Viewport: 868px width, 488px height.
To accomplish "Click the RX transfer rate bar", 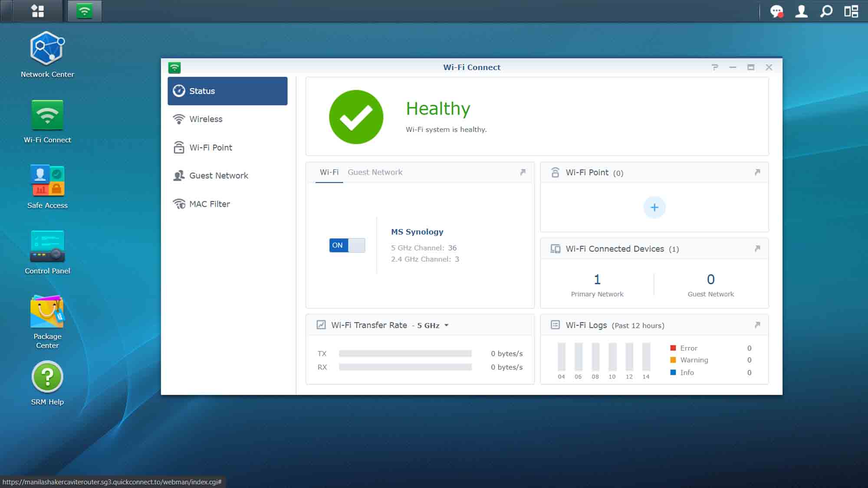I will coord(405,367).
